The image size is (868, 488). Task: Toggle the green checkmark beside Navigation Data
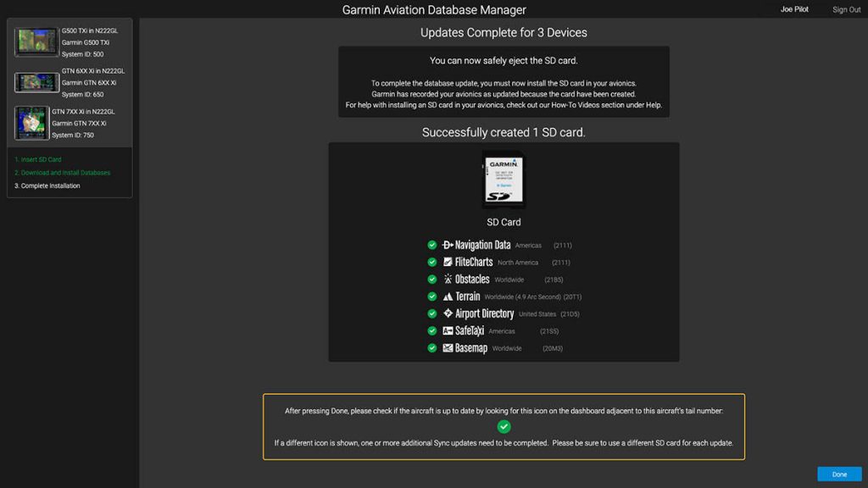[431, 245]
